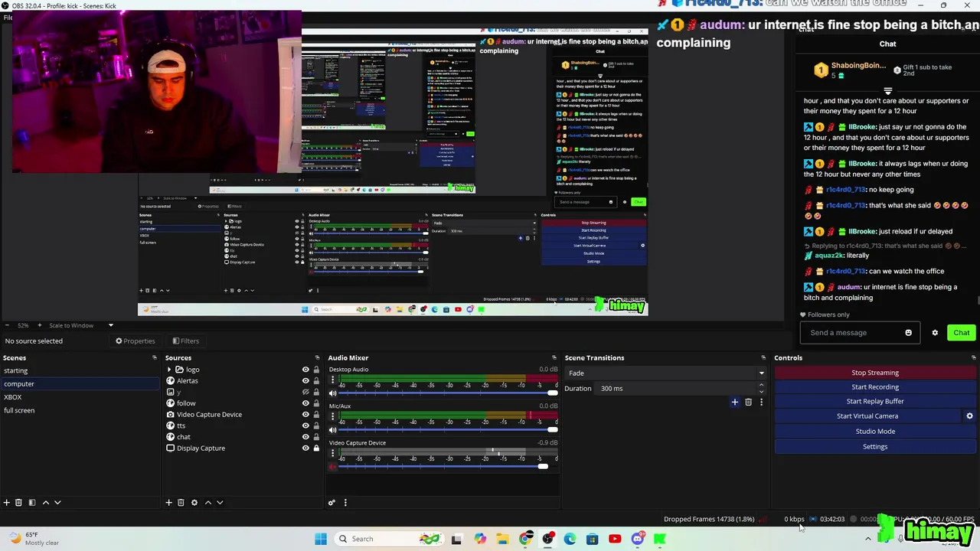
Task: Open Audio Mixer menu dots at bottom
Action: [345, 503]
